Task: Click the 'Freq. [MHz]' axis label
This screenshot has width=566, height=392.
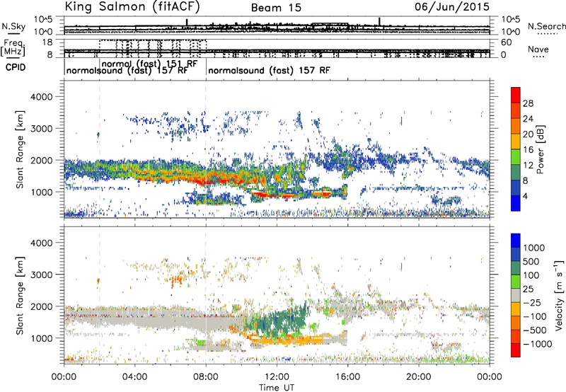Action: 13,48
